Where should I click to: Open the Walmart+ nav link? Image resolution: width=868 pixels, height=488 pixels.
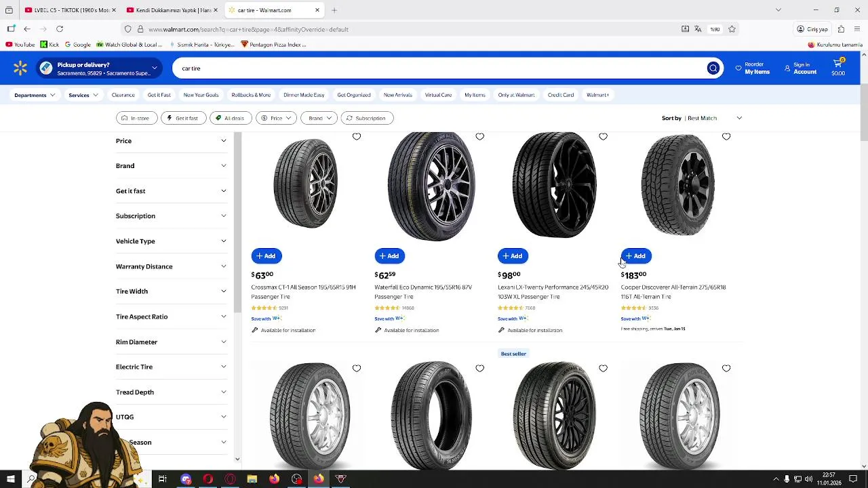pos(597,95)
